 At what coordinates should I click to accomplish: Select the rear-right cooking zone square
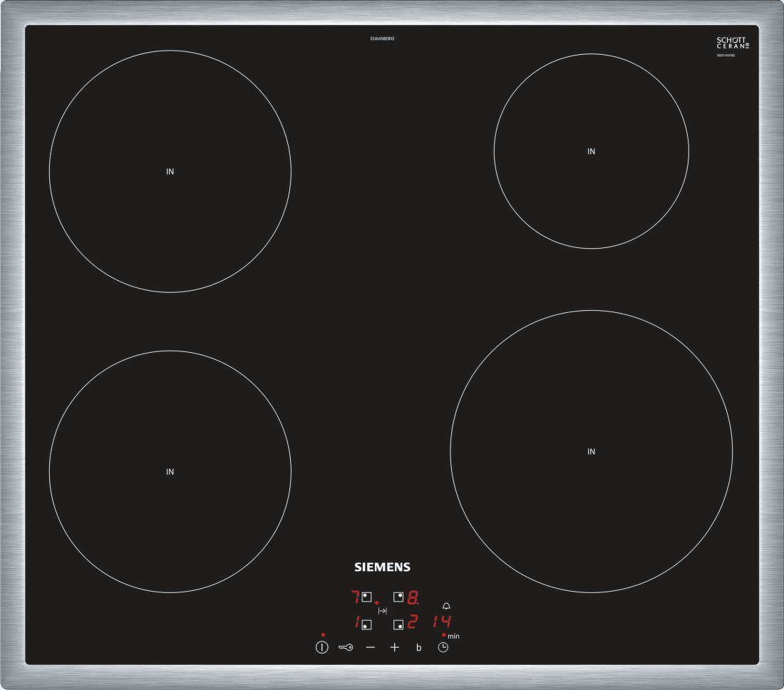click(398, 597)
